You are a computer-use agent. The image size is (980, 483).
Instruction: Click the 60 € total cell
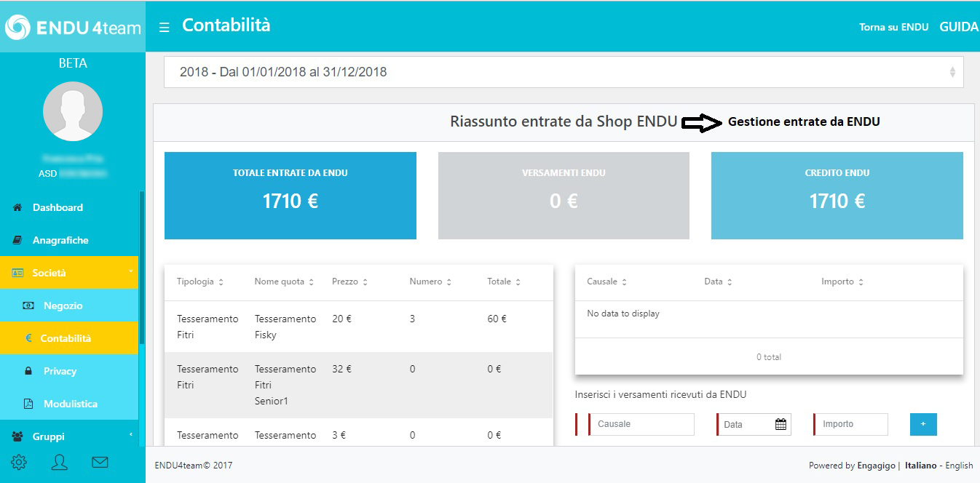pyautogui.click(x=497, y=319)
